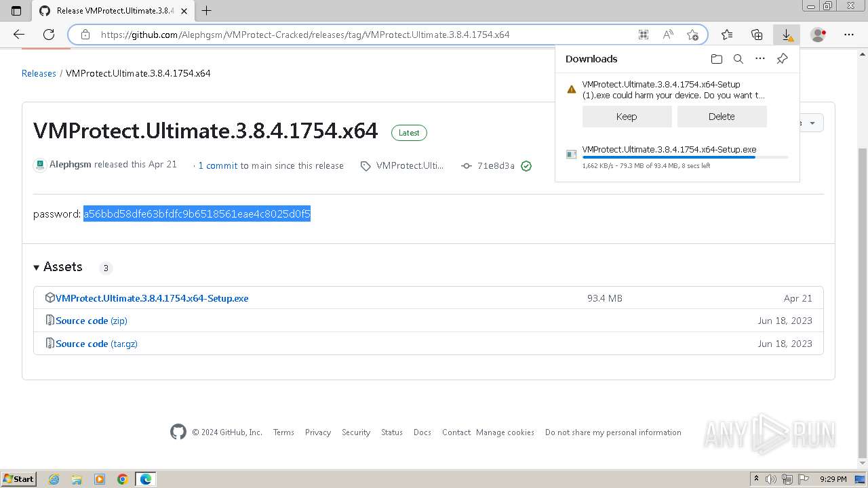
Task: Click the release title VMProtect.Ultimate.3.8.4.1754.x64 heading
Action: 205,131
